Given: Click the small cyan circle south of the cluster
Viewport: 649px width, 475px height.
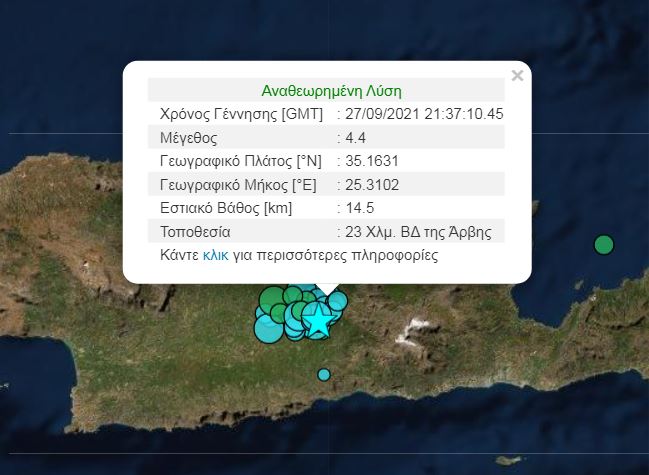Looking at the screenshot, I should [x=324, y=374].
